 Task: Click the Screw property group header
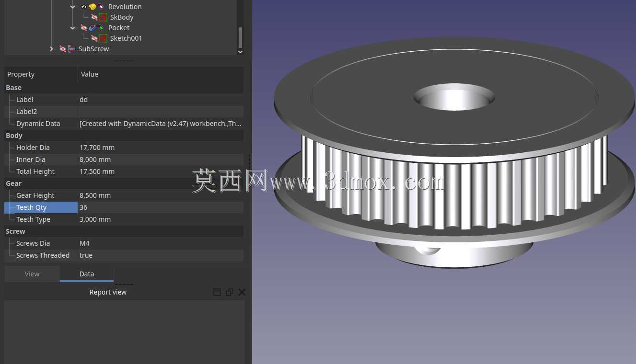[124, 231]
